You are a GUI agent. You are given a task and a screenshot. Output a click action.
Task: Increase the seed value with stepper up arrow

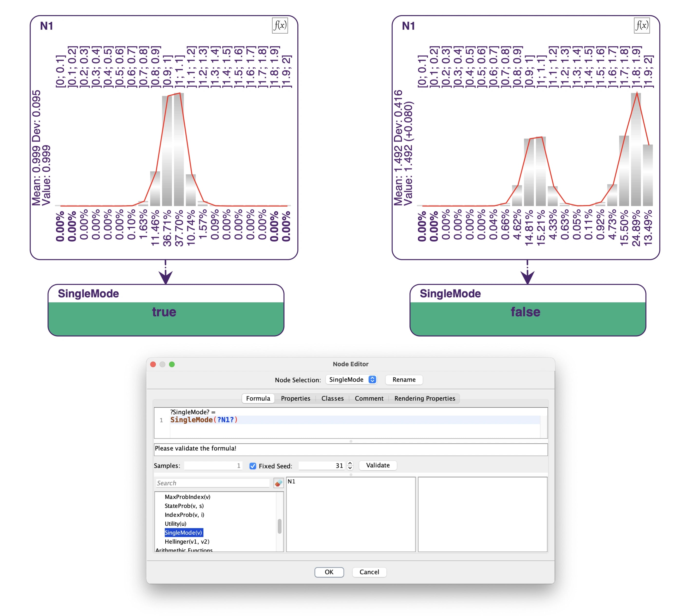(x=350, y=463)
